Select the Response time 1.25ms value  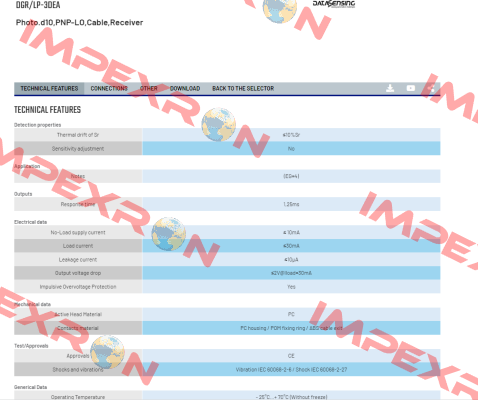(291, 204)
